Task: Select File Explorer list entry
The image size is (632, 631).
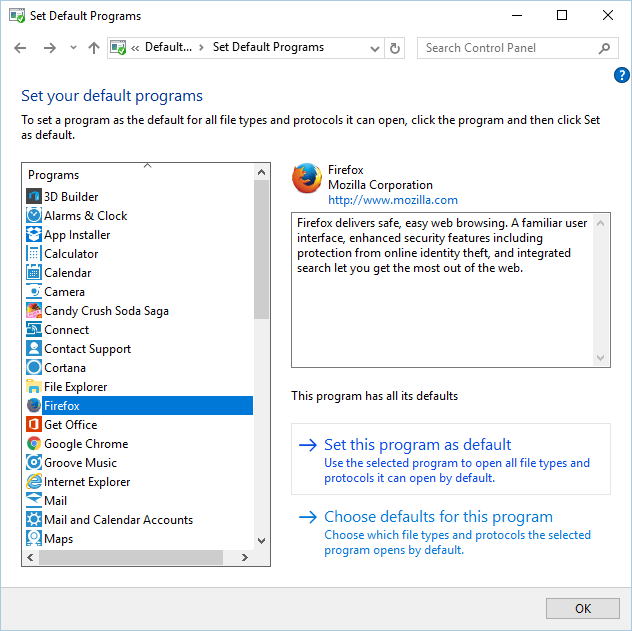Action: (75, 387)
